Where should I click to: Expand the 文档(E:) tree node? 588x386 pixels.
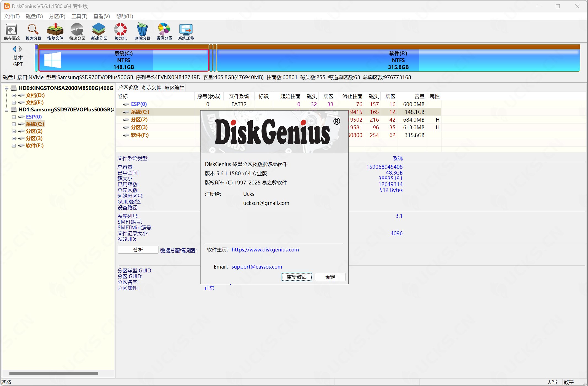[14, 103]
